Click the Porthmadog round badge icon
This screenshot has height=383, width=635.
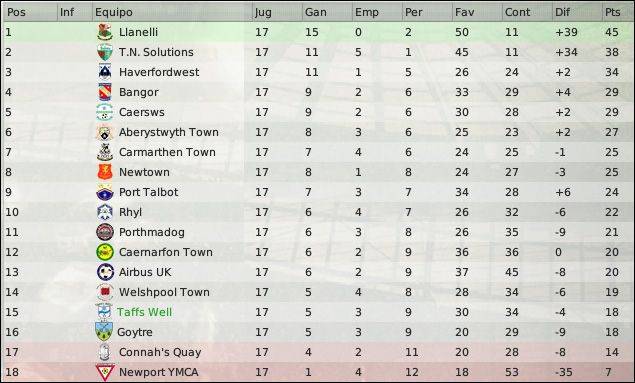pos(105,232)
